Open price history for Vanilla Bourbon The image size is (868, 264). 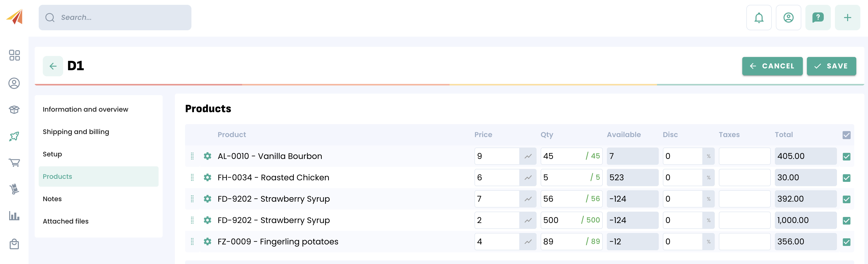[x=528, y=156]
